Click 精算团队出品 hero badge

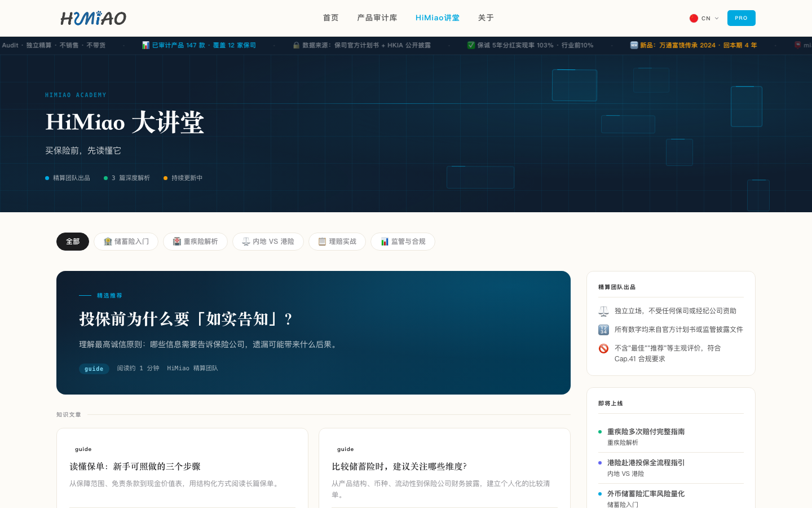[x=68, y=178]
